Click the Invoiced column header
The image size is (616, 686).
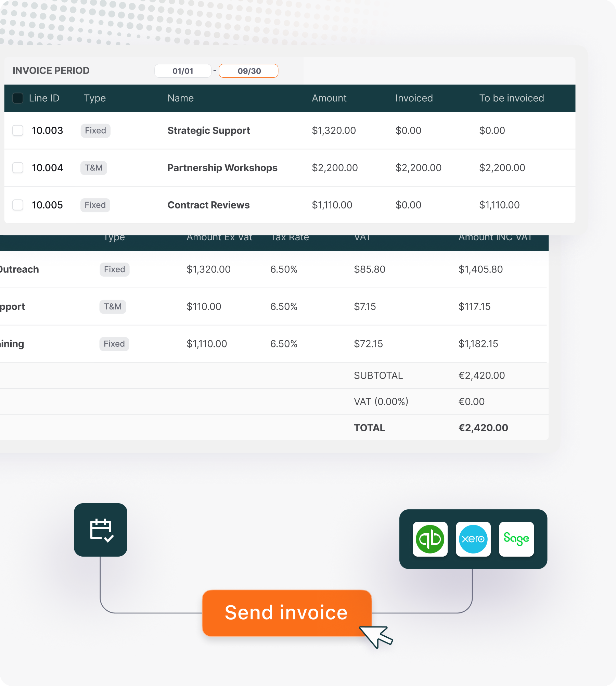coord(414,98)
